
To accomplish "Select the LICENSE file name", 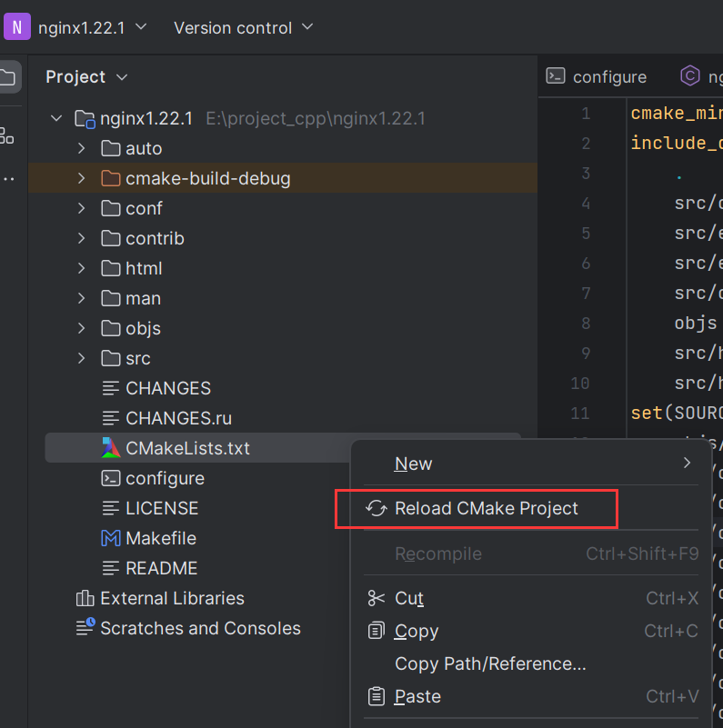I will pos(162,508).
